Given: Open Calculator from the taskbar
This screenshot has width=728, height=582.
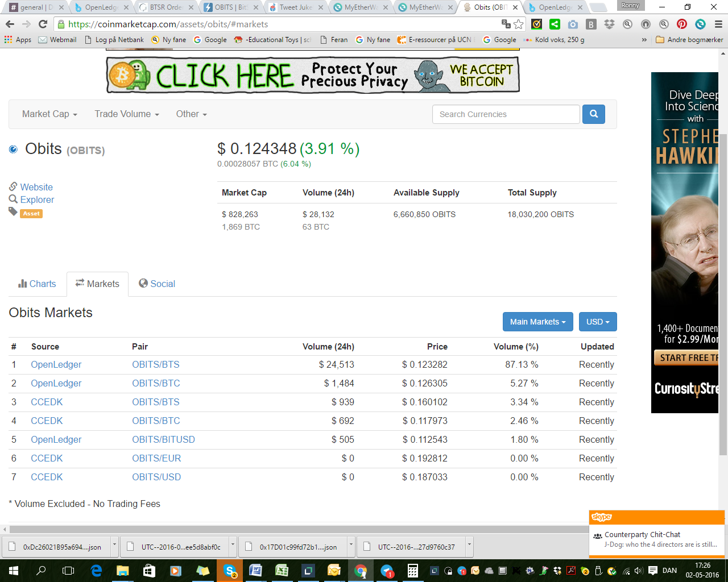Looking at the screenshot, I should (x=413, y=571).
